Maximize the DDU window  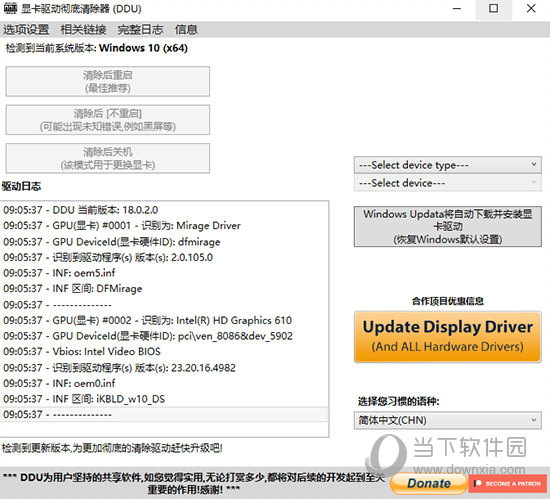[x=494, y=8]
